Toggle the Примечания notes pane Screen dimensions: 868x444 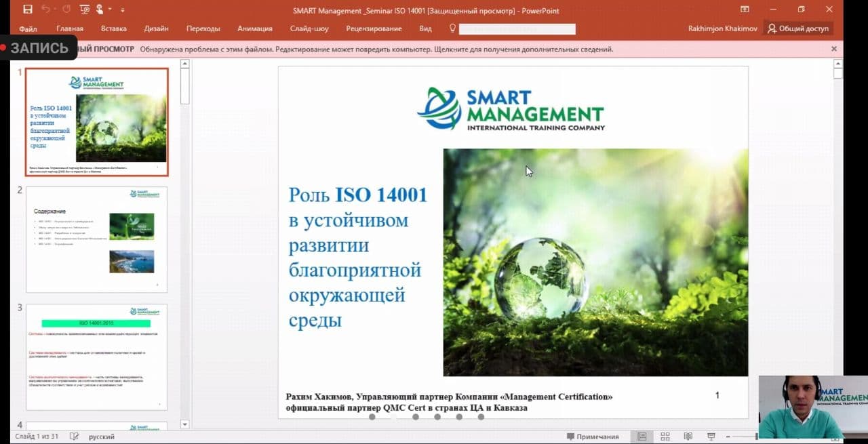click(x=593, y=437)
